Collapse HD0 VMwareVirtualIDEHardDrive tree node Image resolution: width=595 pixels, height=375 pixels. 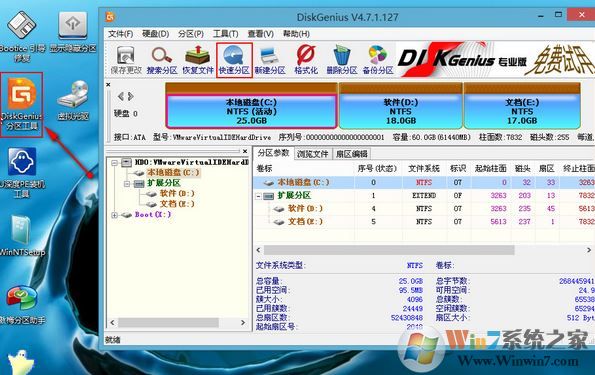coord(114,163)
